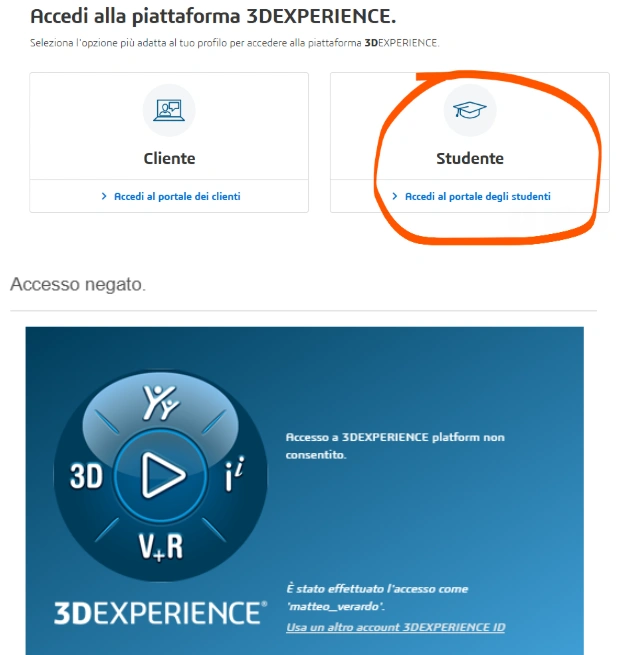Screen dimensions: 617x655
Task: Click 'Usa un altro account 3DEXPERIENCE ID'
Action: [396, 627]
